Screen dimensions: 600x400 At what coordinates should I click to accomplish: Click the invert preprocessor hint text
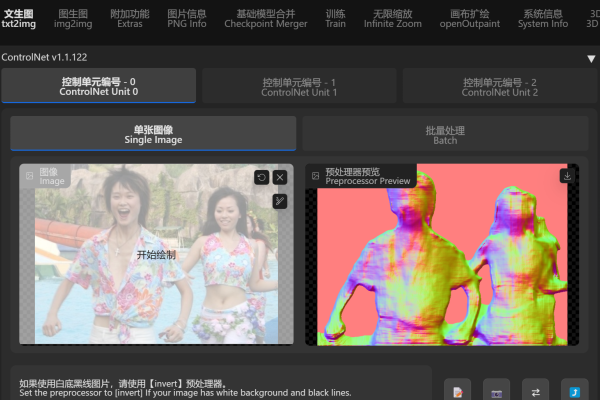pos(185,388)
